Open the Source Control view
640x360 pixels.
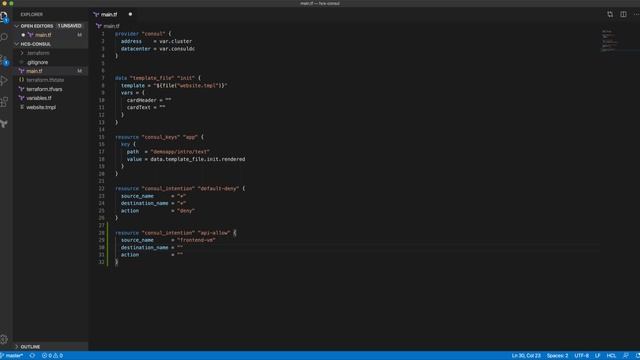[4, 60]
